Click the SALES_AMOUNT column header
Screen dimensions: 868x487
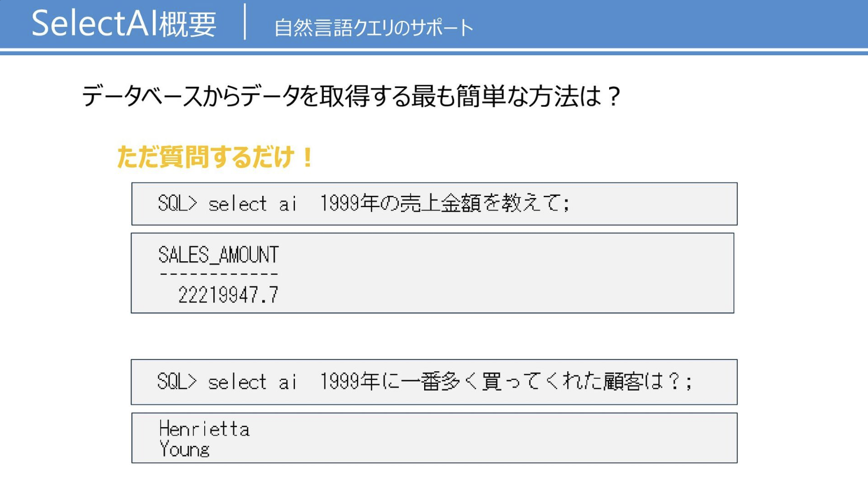[218, 255]
